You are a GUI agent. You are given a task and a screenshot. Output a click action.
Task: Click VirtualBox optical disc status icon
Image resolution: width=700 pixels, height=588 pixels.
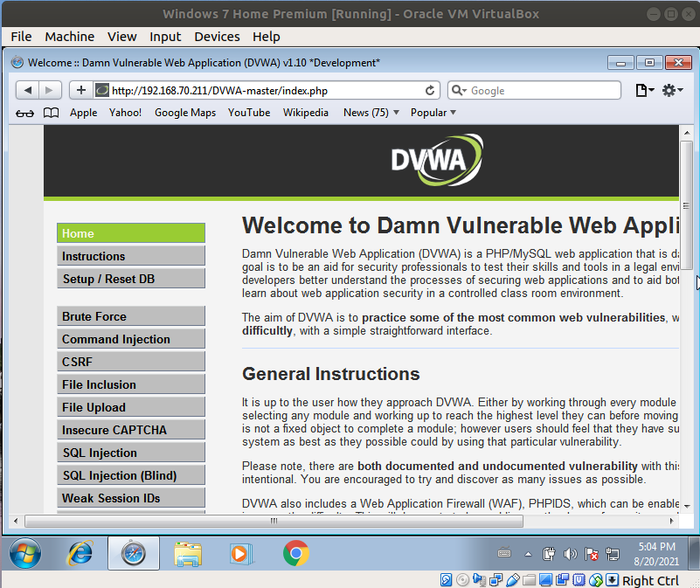pyautogui.click(x=462, y=580)
